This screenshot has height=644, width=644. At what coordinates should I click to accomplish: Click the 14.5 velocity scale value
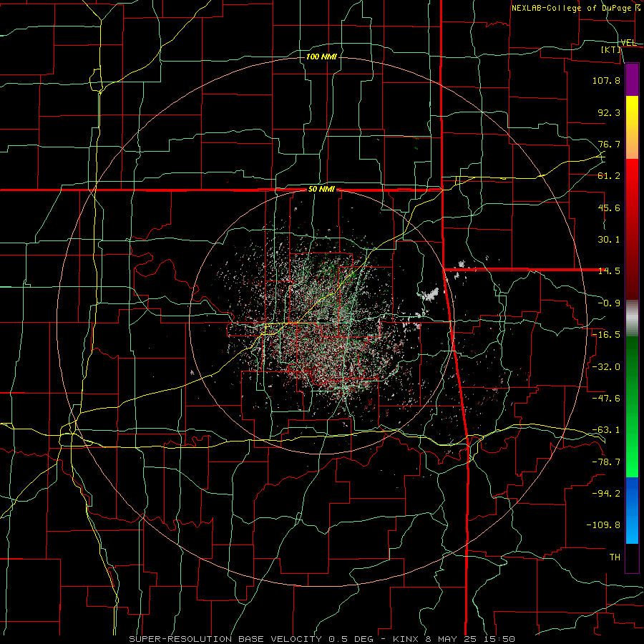[x=609, y=271]
